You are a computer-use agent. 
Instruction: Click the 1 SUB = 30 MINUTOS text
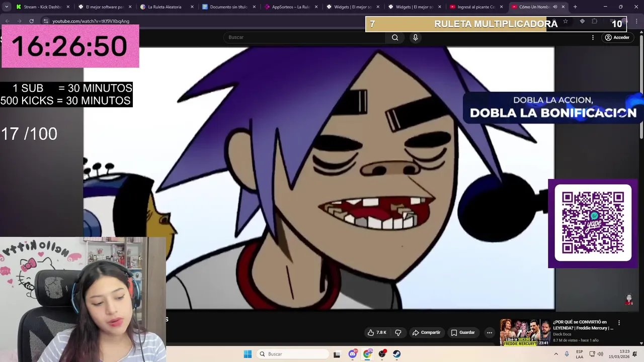click(x=72, y=88)
